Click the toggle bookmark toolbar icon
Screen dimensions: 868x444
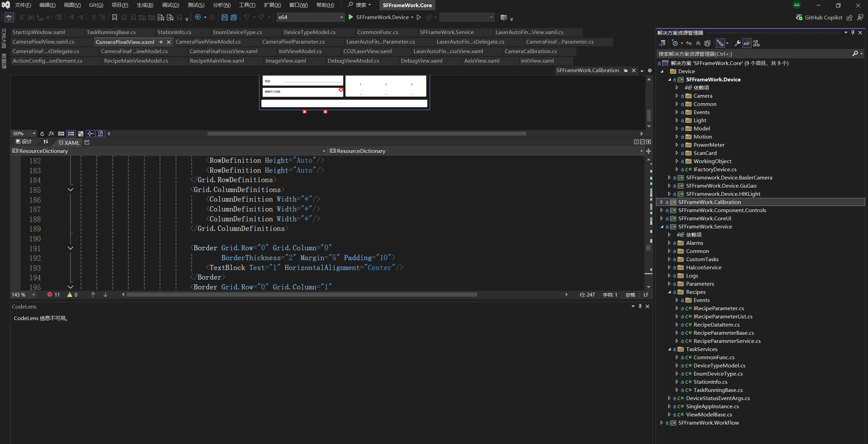click(x=115, y=17)
